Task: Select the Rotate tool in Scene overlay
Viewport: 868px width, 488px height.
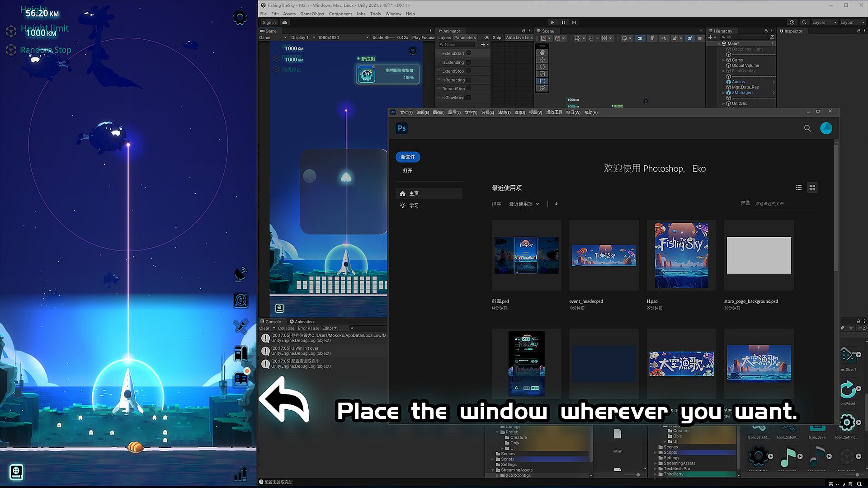Action: [x=542, y=67]
